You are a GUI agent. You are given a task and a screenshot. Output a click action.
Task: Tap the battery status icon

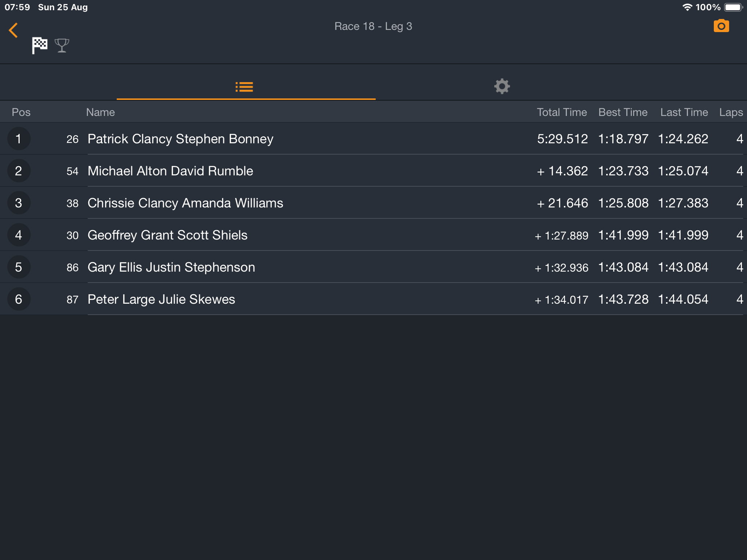[734, 7]
